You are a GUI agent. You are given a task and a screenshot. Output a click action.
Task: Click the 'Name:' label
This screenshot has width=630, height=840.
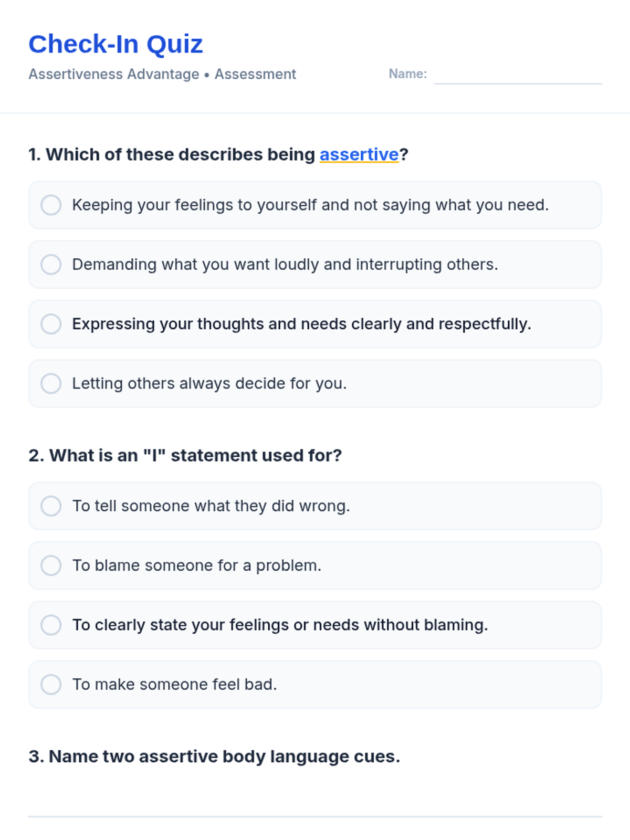coord(407,74)
